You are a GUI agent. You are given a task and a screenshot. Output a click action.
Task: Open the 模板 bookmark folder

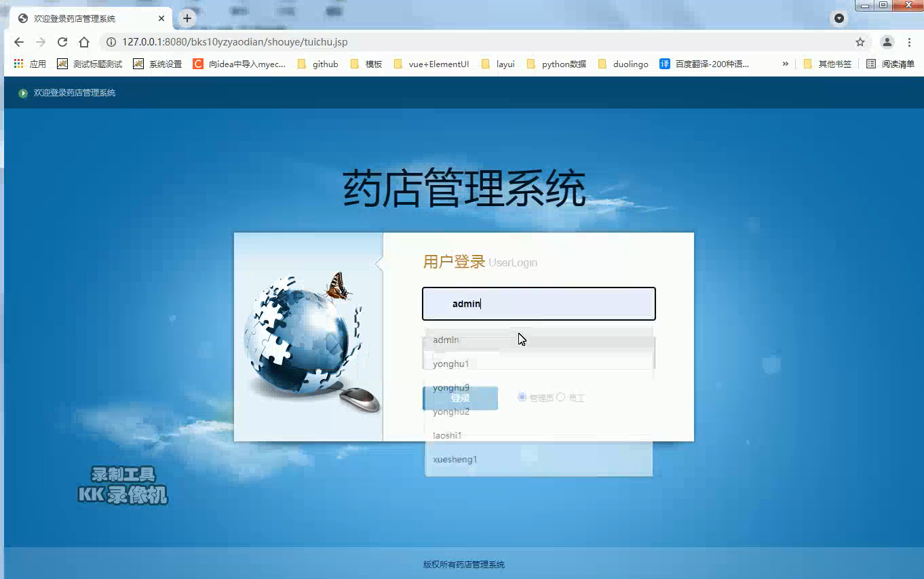pos(366,64)
